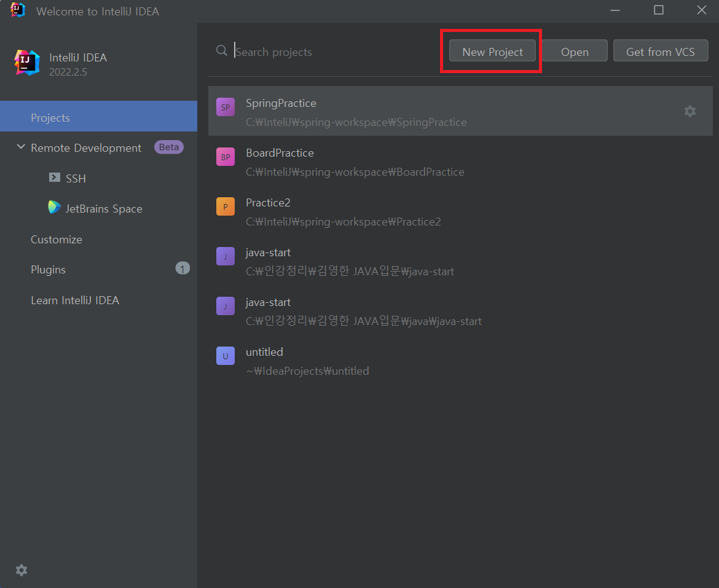The image size is (719, 588).
Task: Open Remote Development section label
Action: [86, 148]
